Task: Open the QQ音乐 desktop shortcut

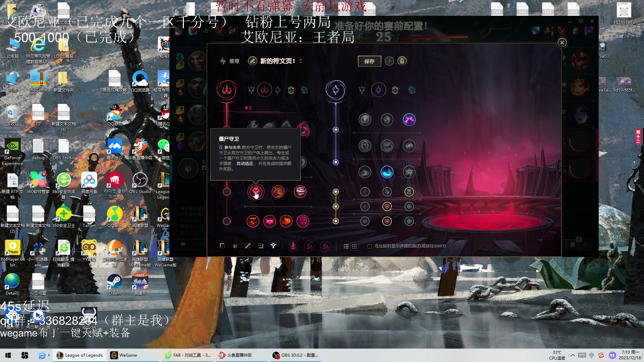Action: coord(115,217)
